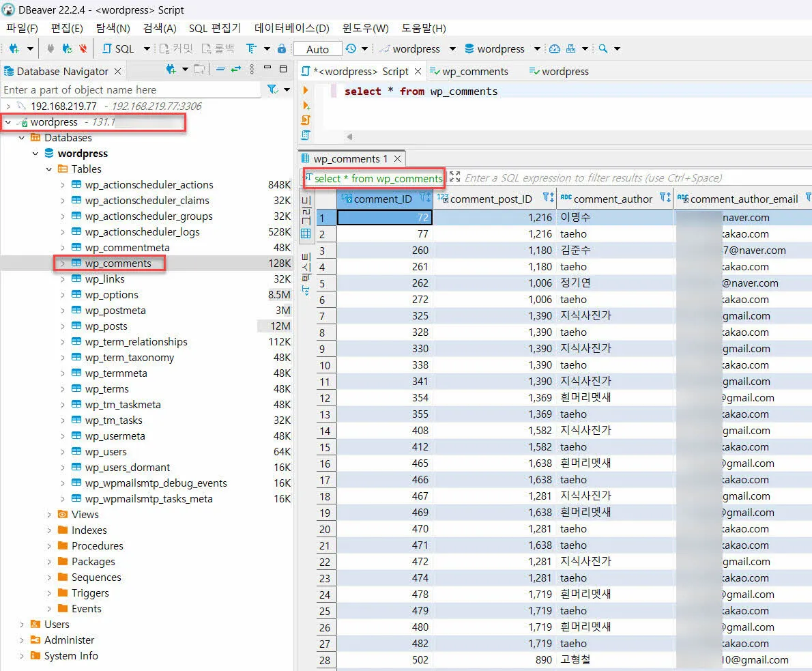812x671 pixels.
Task: Toggle sort filter on comment_ID column
Action: click(424, 199)
